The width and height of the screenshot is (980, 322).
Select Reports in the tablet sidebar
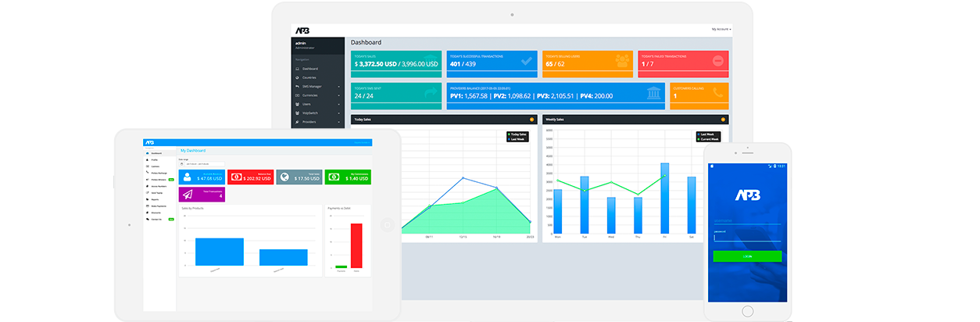click(x=153, y=200)
